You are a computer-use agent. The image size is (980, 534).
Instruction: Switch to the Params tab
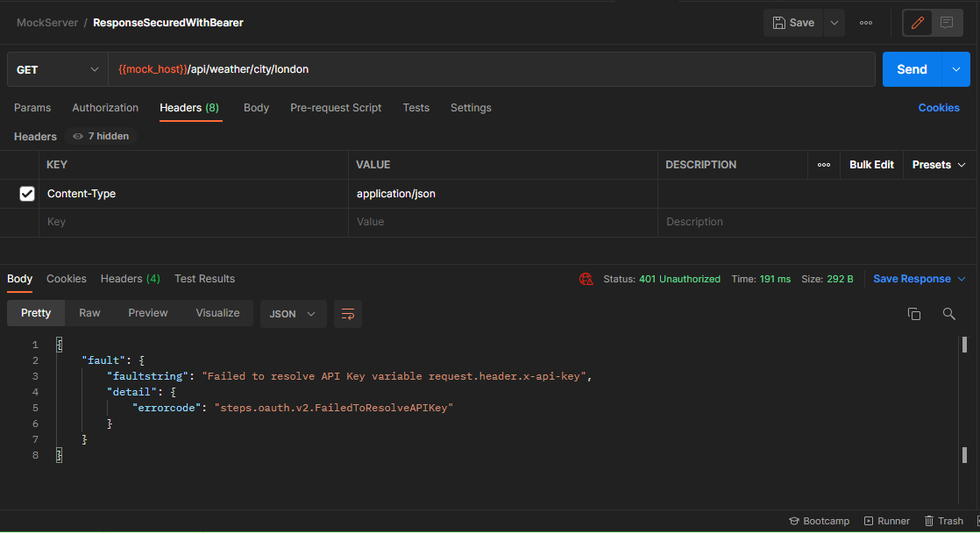point(32,108)
